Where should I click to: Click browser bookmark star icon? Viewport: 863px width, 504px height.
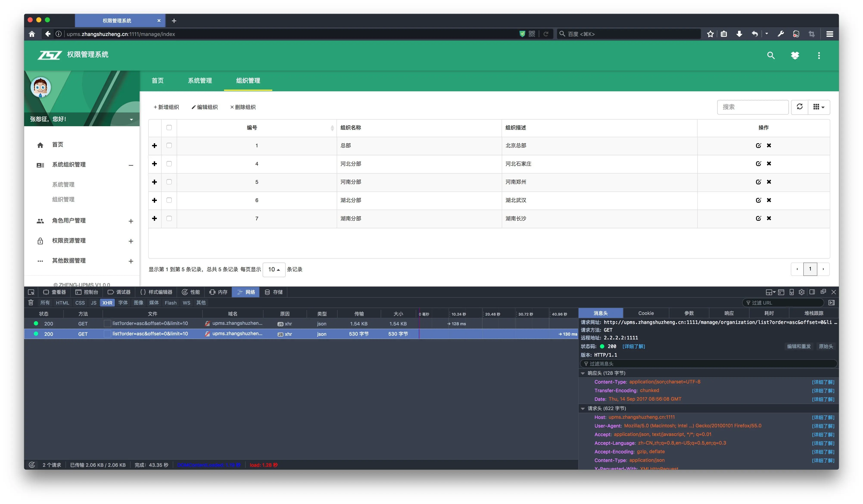(x=710, y=34)
